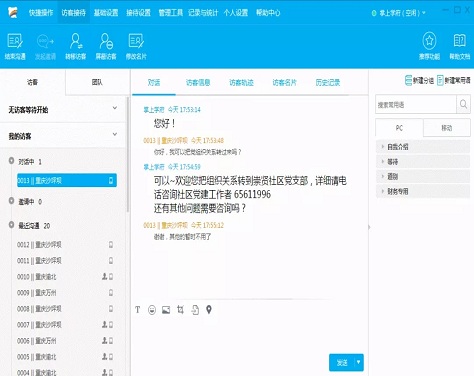Toggle the 对话中 group node
Screen dimensions: 474x376
[x=11, y=160]
